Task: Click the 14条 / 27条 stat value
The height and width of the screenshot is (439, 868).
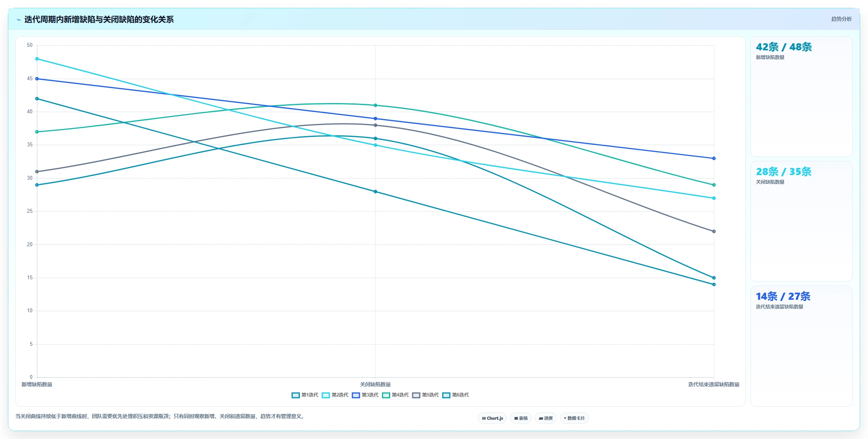Action: tap(783, 297)
